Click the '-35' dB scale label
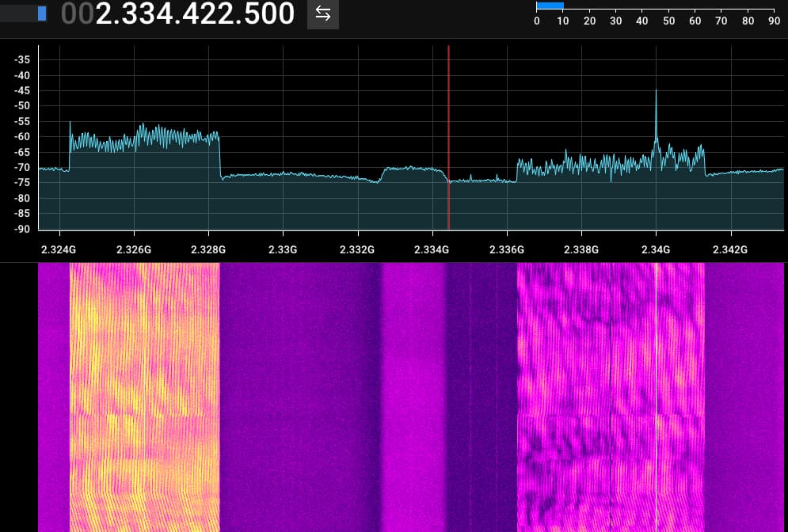Image resolution: width=788 pixels, height=532 pixels. [22, 60]
